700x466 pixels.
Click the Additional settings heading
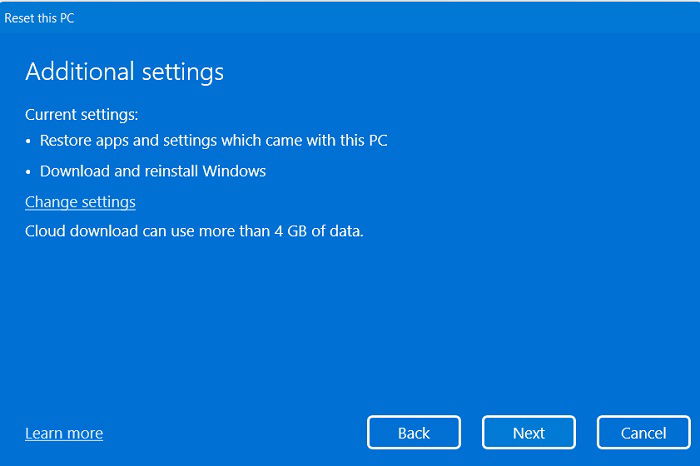pyautogui.click(x=125, y=71)
